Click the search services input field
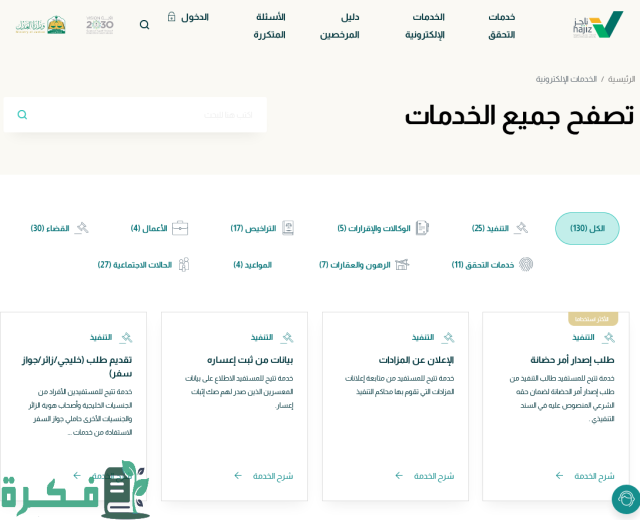 (x=135, y=115)
